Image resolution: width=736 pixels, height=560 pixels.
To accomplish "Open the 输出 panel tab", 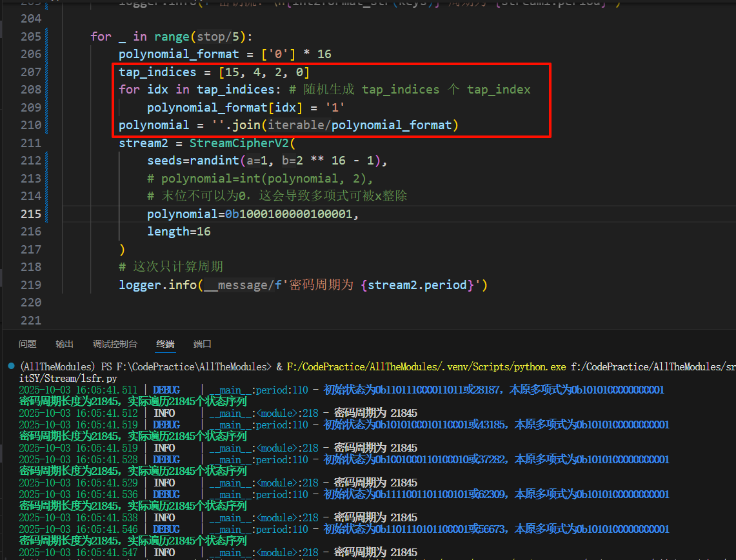I will 65,344.
